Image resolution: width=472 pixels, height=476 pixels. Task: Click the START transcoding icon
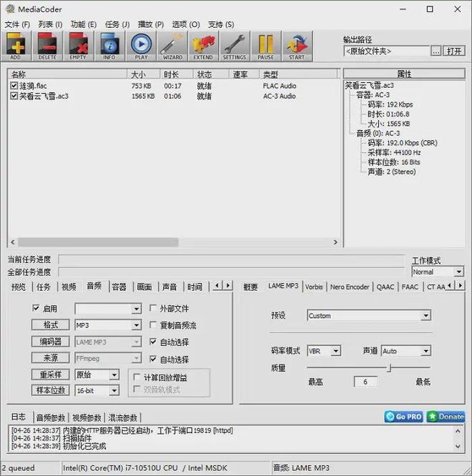[297, 46]
